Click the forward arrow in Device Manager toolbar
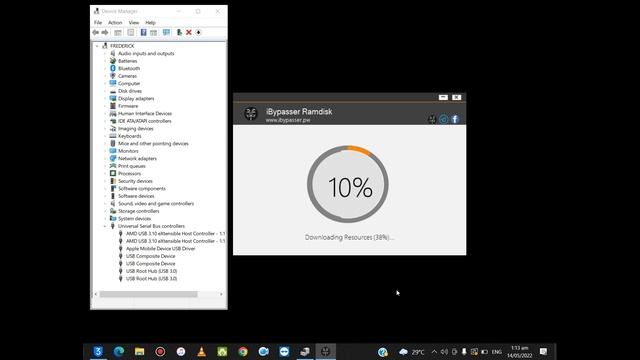 pyautogui.click(x=105, y=32)
